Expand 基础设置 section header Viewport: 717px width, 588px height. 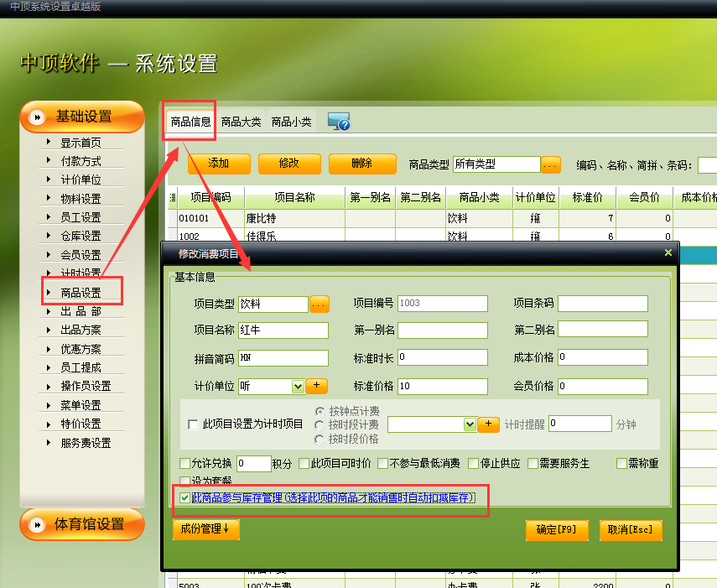coord(82,117)
